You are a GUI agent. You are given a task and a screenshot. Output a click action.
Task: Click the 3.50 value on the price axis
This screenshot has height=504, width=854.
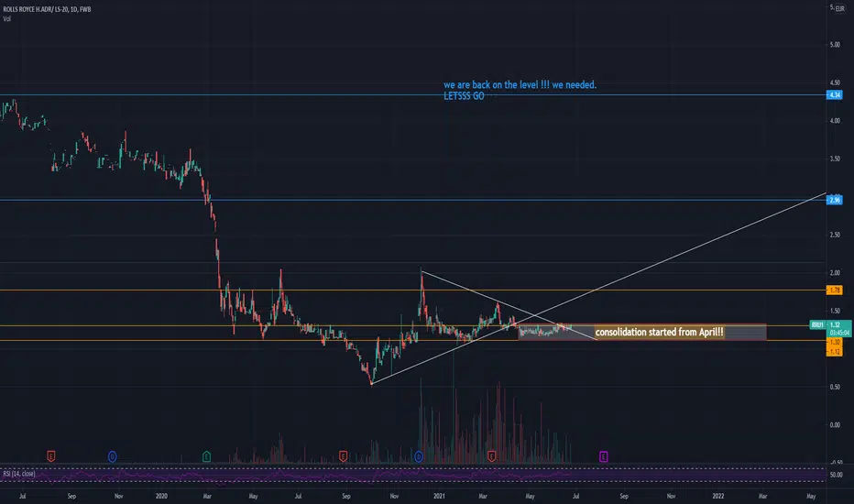(x=835, y=159)
